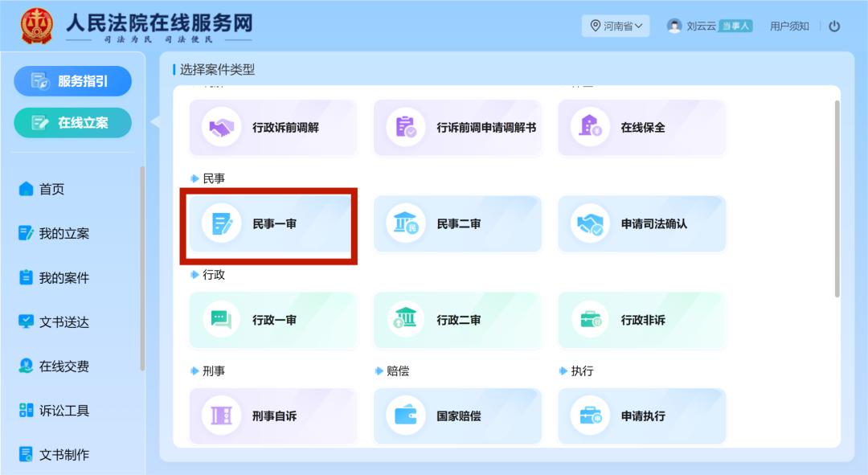Click the chat bubble icon of 行政一审
This screenshot has height=475, width=868.
222,320
